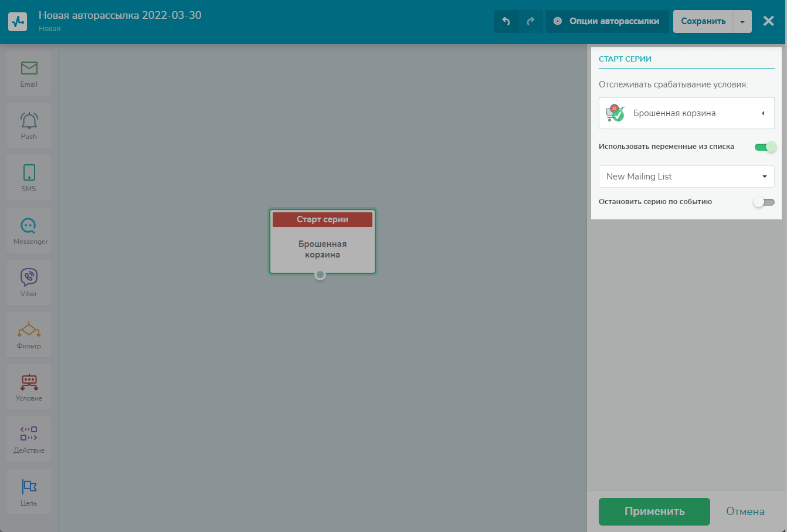Open the 'Брошенная корзина' condition selector

[x=686, y=113]
